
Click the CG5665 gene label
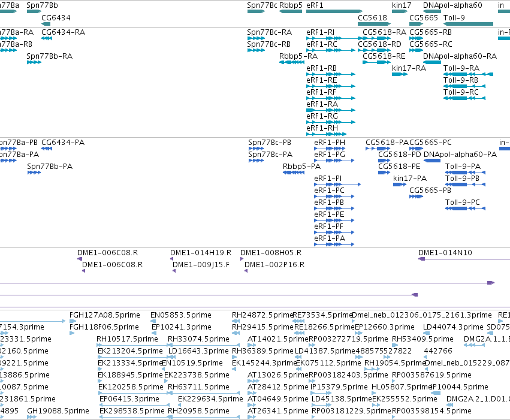[x=424, y=18]
